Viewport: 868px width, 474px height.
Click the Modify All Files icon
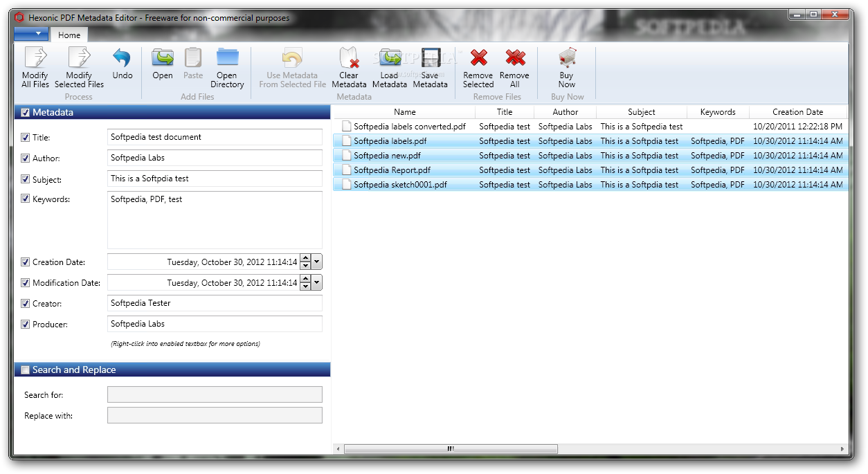(x=35, y=58)
